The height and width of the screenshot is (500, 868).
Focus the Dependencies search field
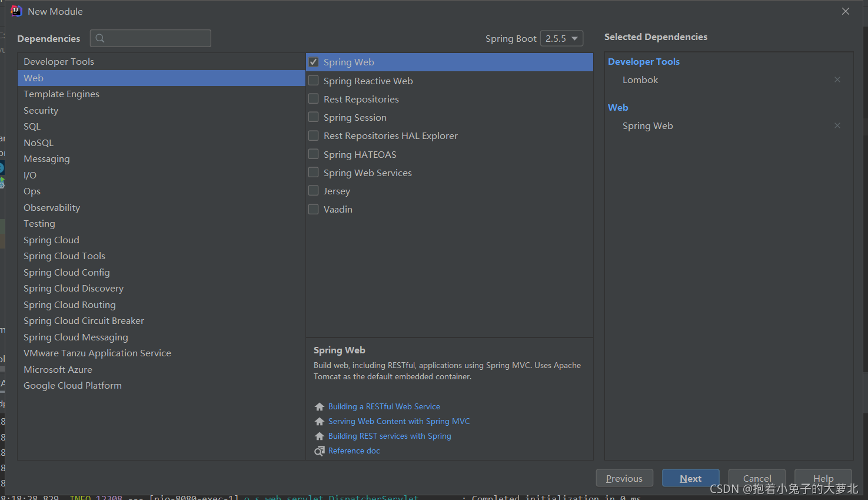151,38
